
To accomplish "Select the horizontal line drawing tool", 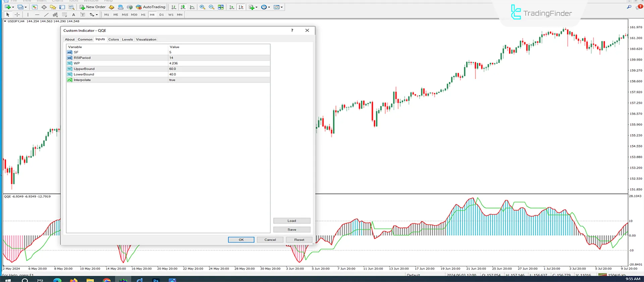I will (37, 15).
